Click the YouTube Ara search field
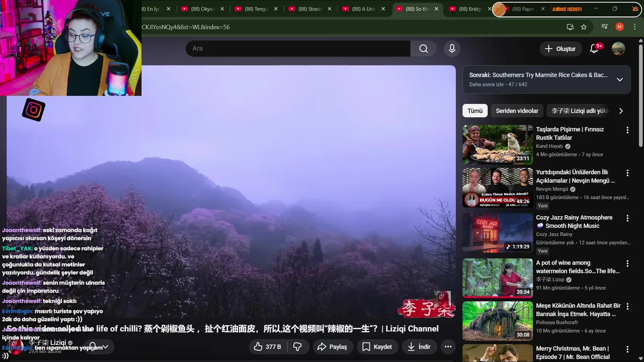 point(298,48)
